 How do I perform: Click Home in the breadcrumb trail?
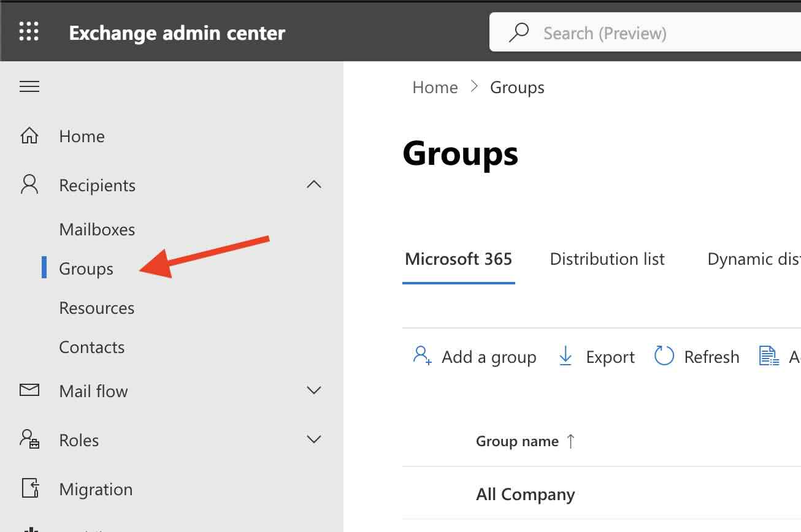[435, 86]
